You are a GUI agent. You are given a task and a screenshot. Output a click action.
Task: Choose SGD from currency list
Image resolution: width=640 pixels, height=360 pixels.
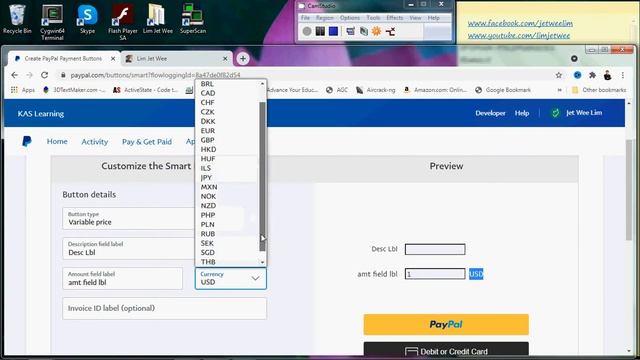click(208, 253)
